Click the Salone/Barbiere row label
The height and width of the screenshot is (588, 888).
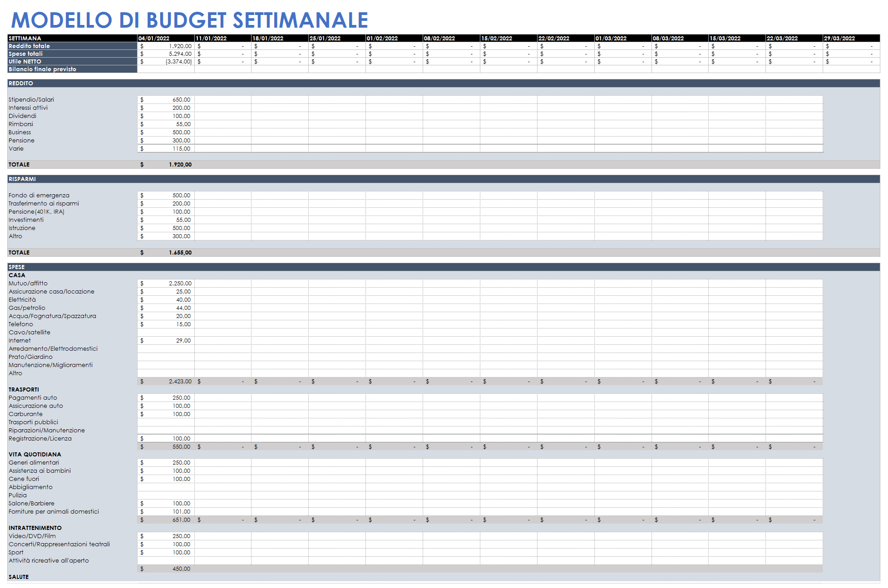pos(31,504)
